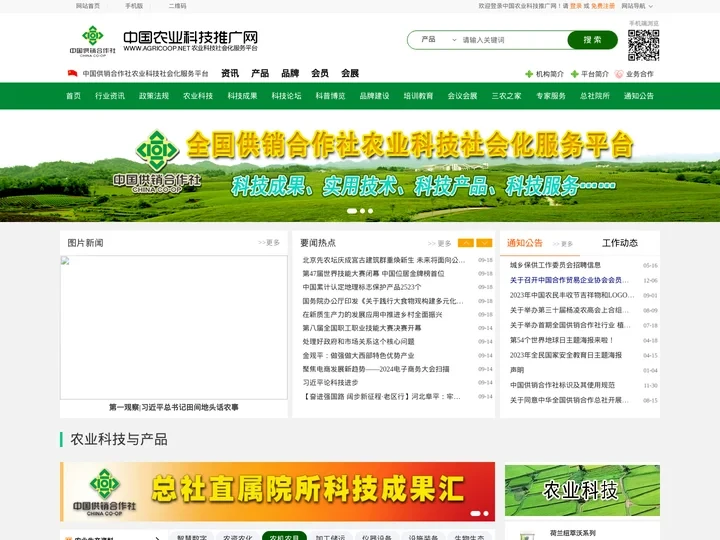
Task: Click the down arrow button in 要闻热点
Action: [484, 243]
